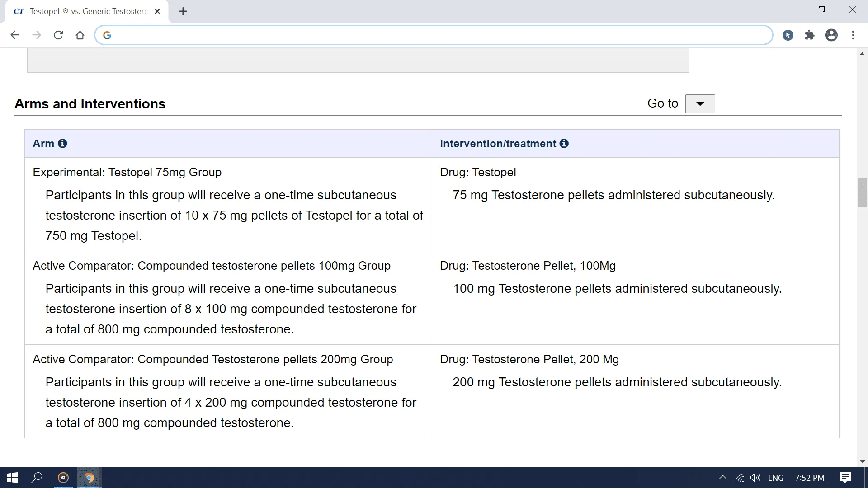
Task: Click '100 mg Testosterone pellets administered subcutaneously.'
Action: [617, 289]
